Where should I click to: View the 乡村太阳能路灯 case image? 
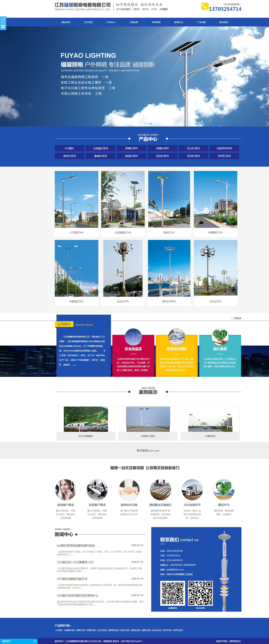[x=86, y=419]
